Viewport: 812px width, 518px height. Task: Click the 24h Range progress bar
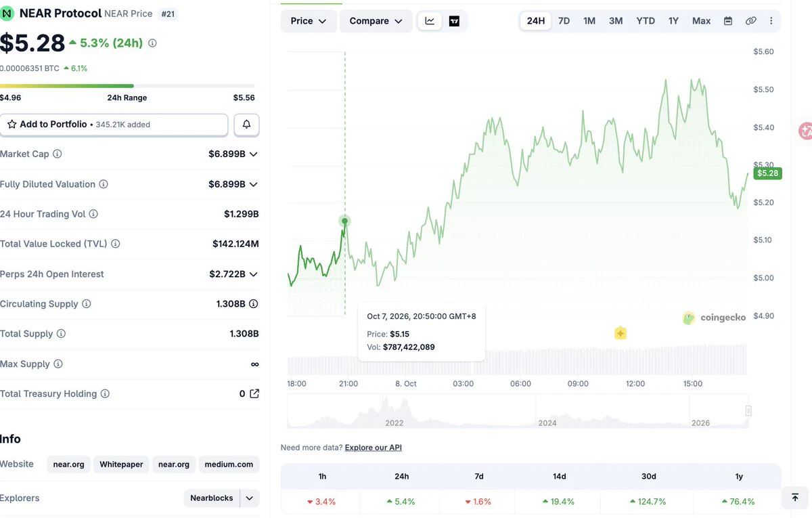127,86
